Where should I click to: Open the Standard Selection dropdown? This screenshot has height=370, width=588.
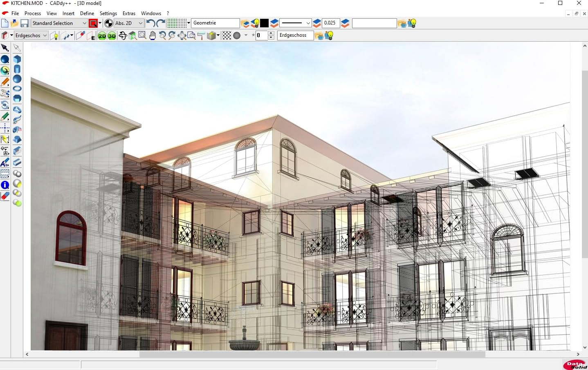84,23
